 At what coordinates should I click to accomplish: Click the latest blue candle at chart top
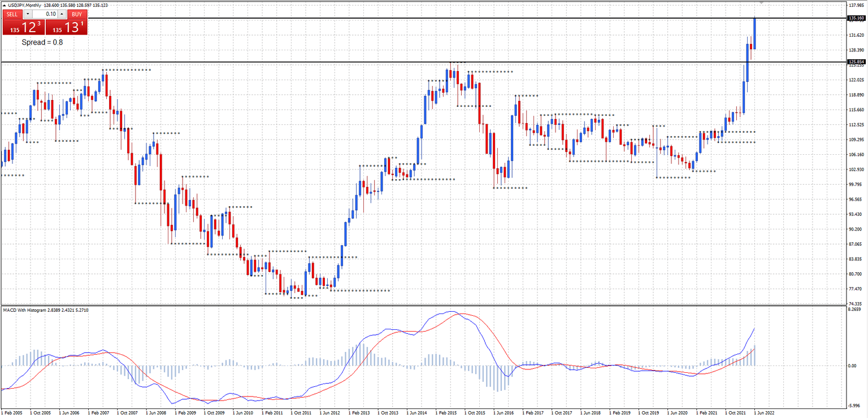tap(754, 34)
